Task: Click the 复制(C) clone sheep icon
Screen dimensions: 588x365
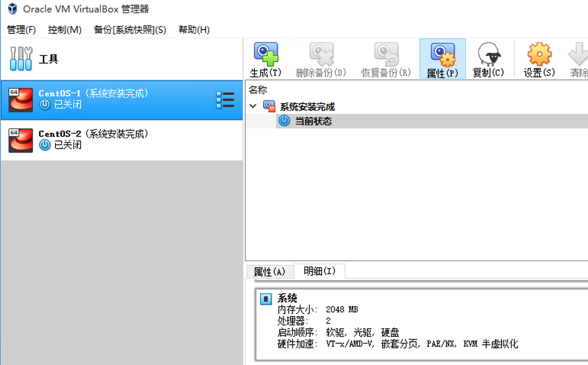Action: (x=489, y=54)
